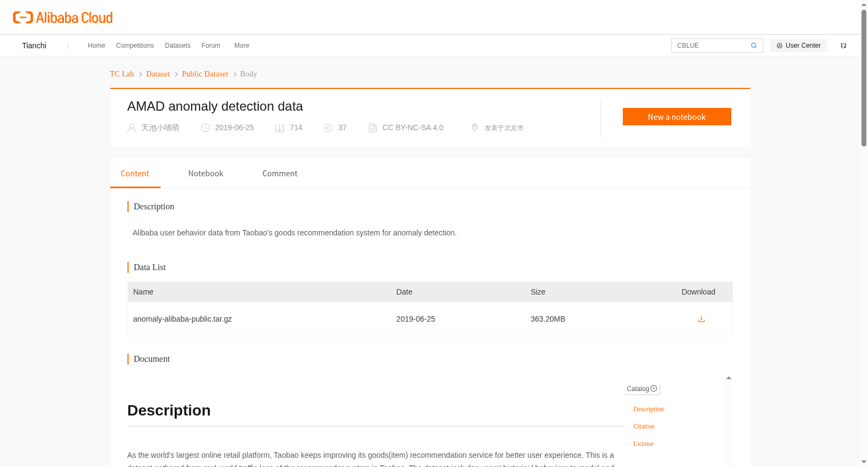Viewport: 868px width, 467px height.
Task: Open the More menu
Action: coord(242,46)
